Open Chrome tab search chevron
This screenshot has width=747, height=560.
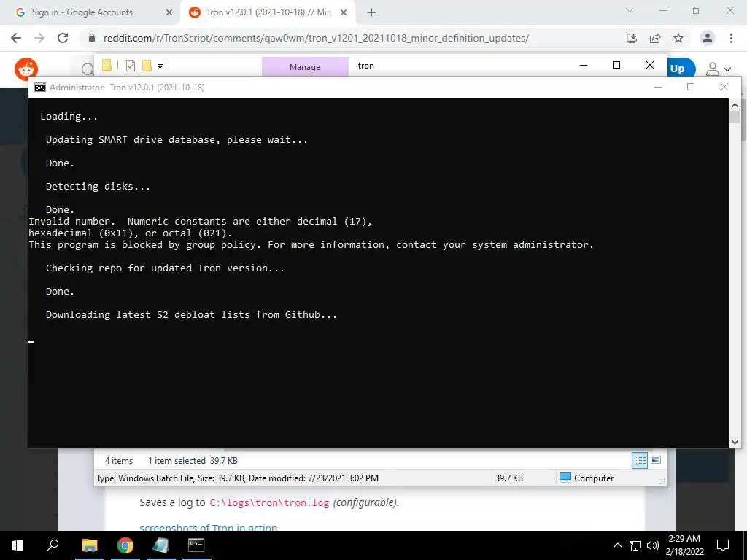pyautogui.click(x=630, y=10)
